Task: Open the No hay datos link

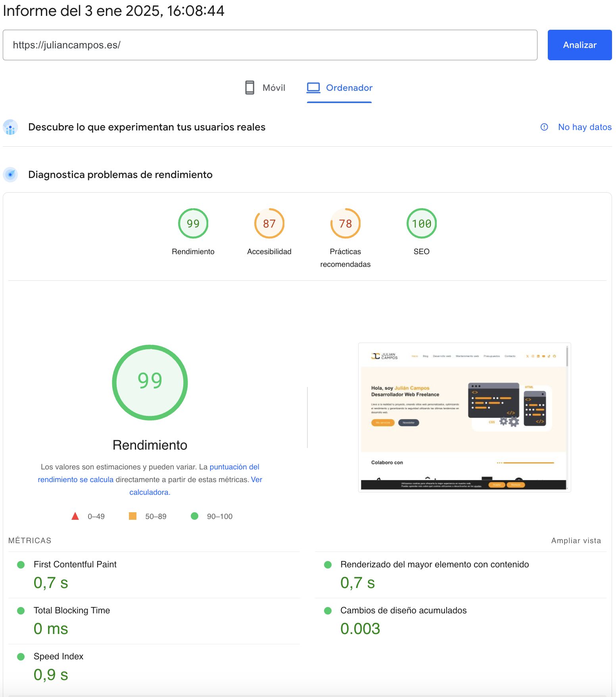Action: click(x=584, y=127)
